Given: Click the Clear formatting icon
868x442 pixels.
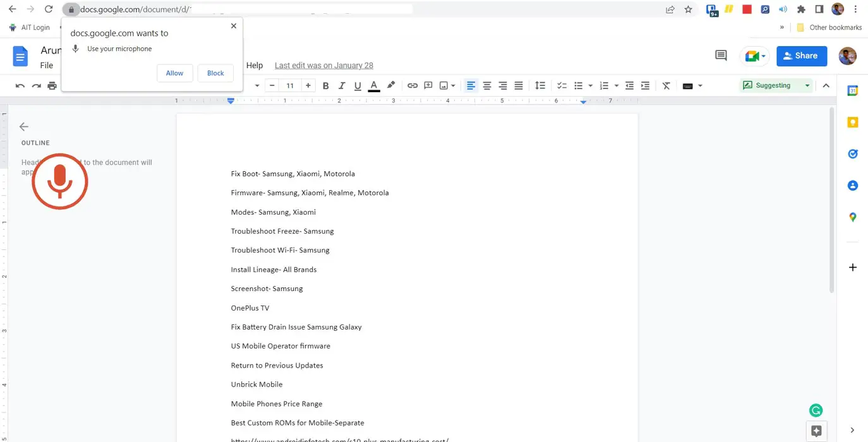Looking at the screenshot, I should 666,86.
